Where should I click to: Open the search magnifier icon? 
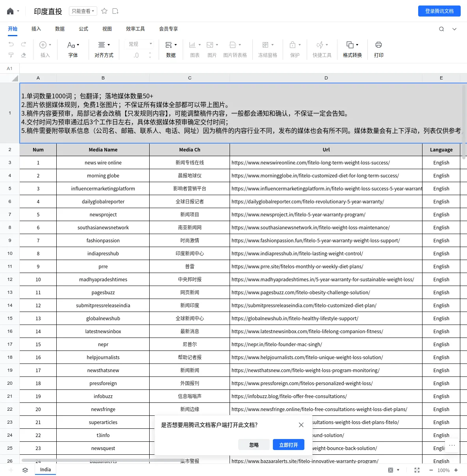(x=441, y=29)
